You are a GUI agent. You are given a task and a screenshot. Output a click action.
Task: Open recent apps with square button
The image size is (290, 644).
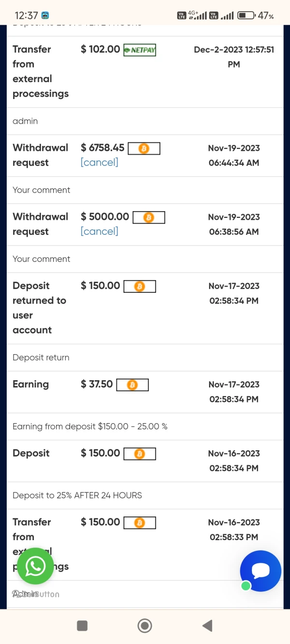tap(82, 626)
